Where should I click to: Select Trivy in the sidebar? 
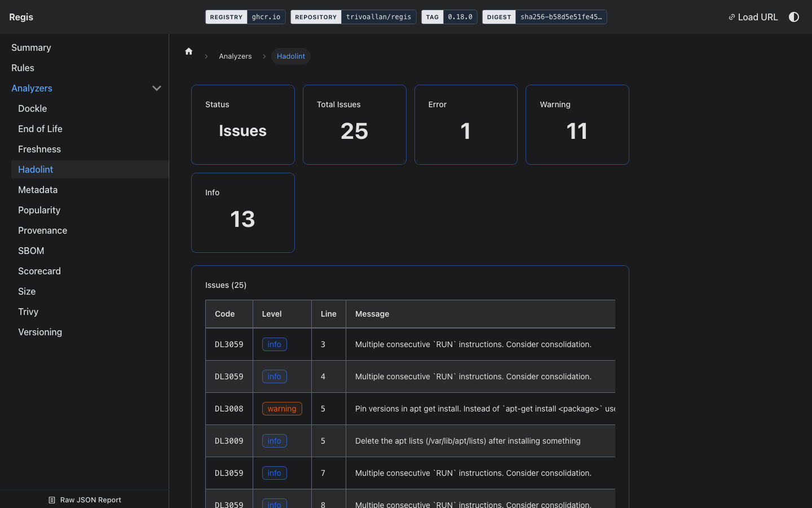28,312
